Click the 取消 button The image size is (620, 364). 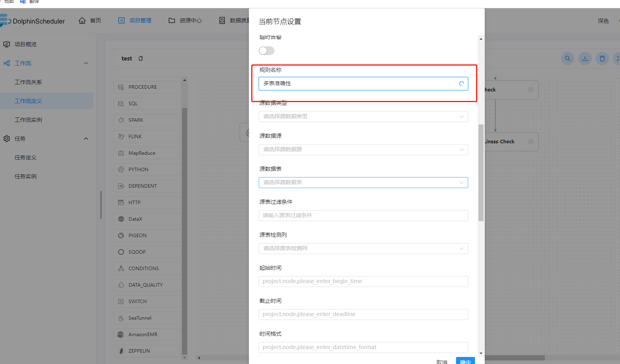point(442,361)
